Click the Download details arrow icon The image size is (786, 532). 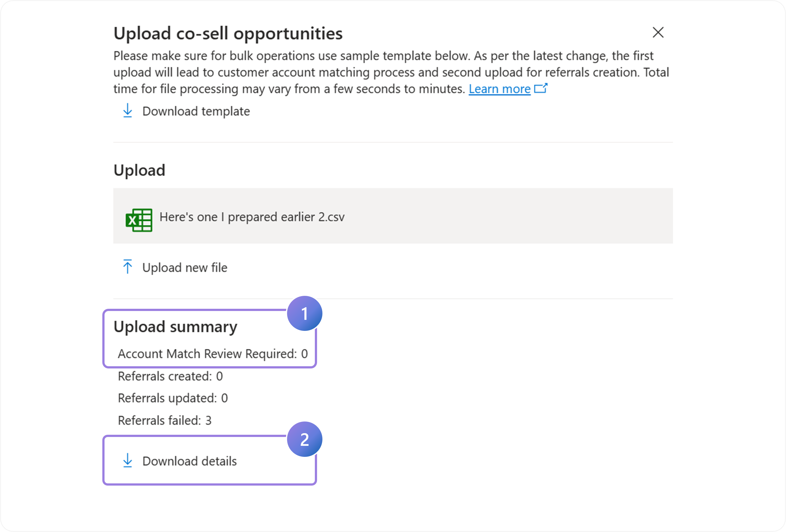pos(128,460)
